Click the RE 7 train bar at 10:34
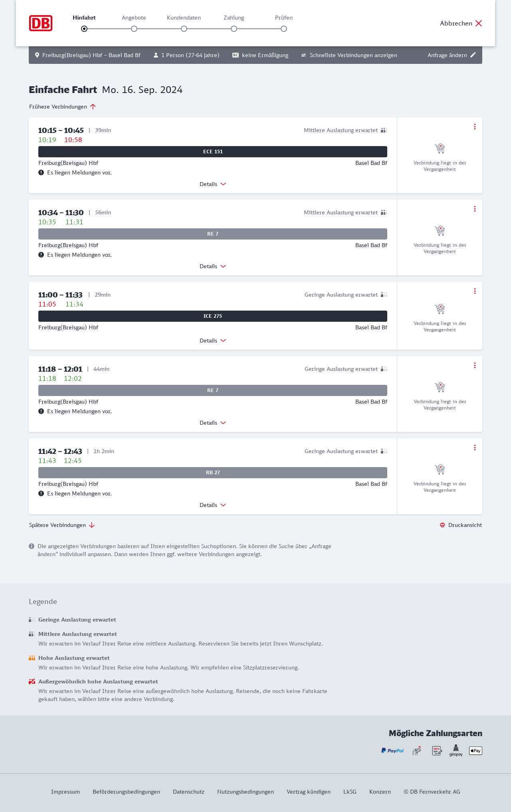Screen dimensions: 511x812 pos(213,234)
